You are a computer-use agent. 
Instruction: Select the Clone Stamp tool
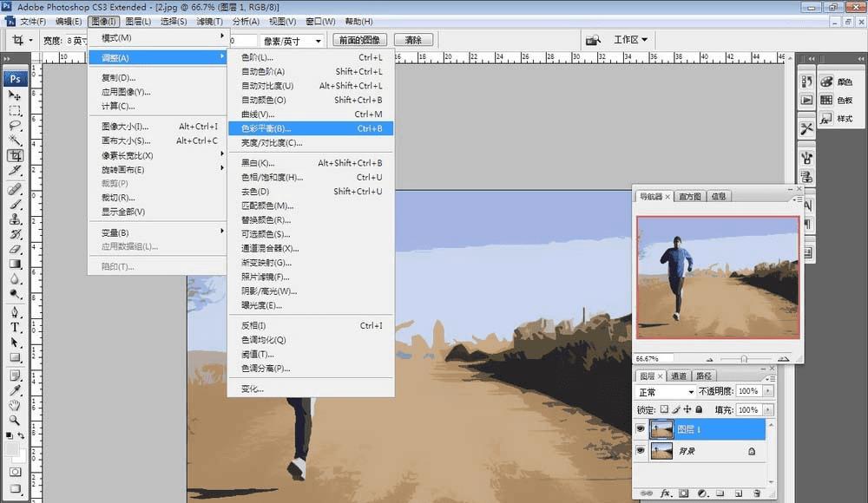click(x=15, y=219)
